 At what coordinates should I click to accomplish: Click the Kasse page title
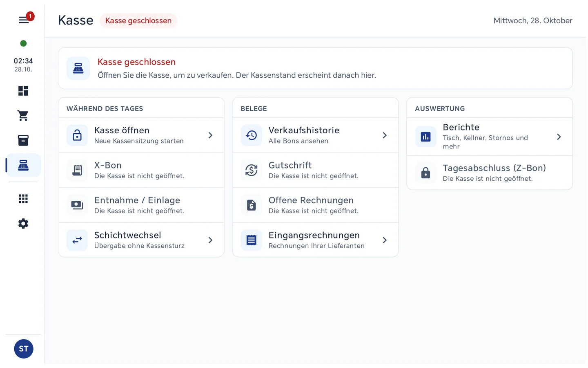click(x=76, y=20)
